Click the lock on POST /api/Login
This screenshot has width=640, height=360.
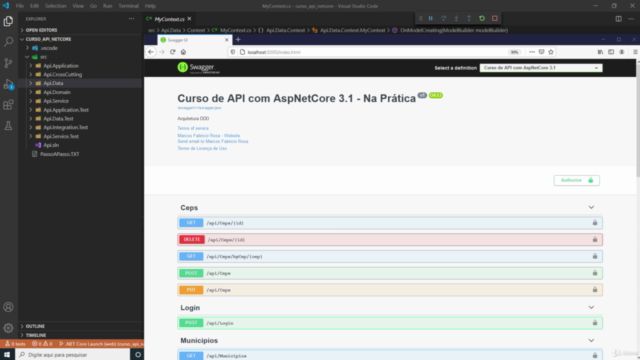(595, 323)
